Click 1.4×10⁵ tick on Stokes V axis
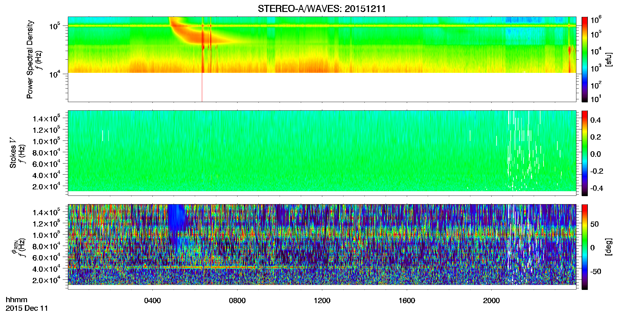Viewport: 644px width, 332px height. [x=46, y=118]
